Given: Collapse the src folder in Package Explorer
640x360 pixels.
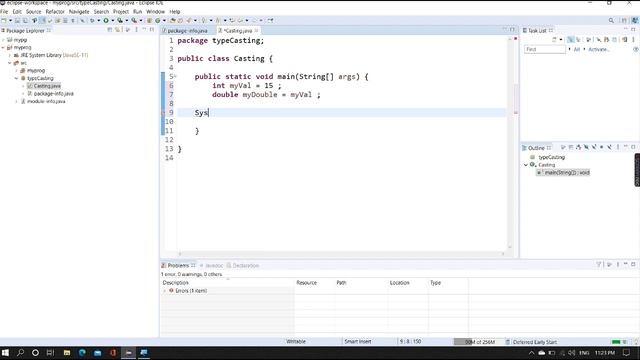Looking at the screenshot, I should pos(10,63).
